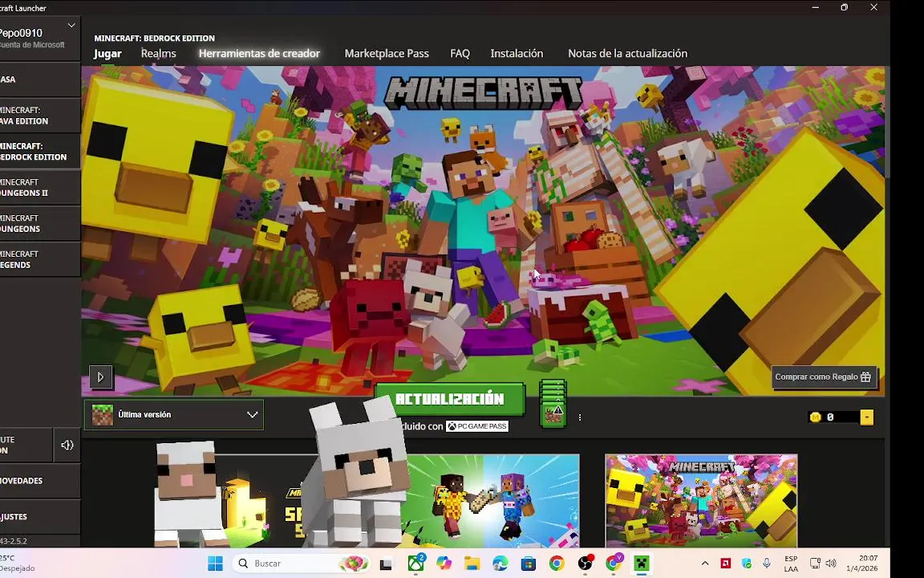Open Windows Security tray icon
The width and height of the screenshot is (924, 578).
point(747,564)
